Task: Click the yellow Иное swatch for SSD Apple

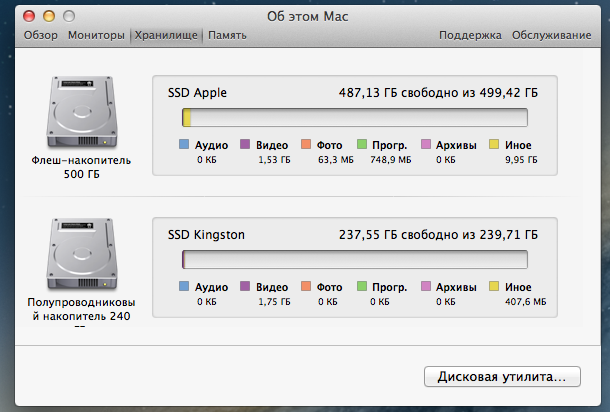Action: 494,144
